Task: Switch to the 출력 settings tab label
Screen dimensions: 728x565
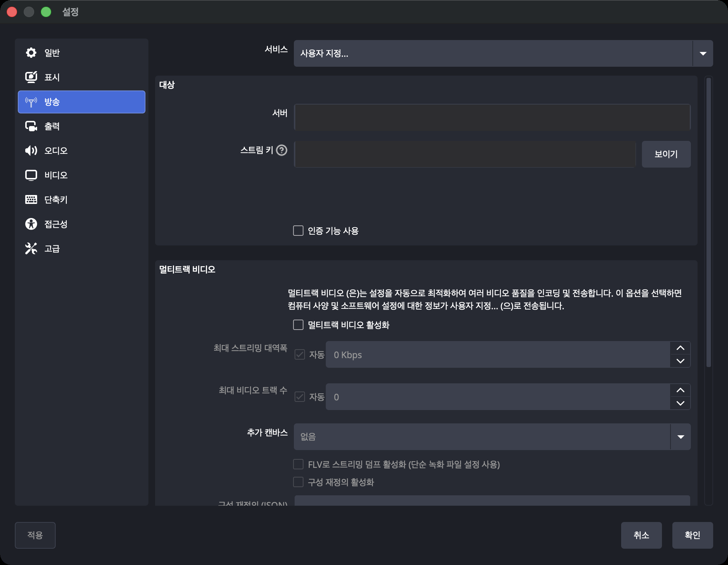Action: 52,126
